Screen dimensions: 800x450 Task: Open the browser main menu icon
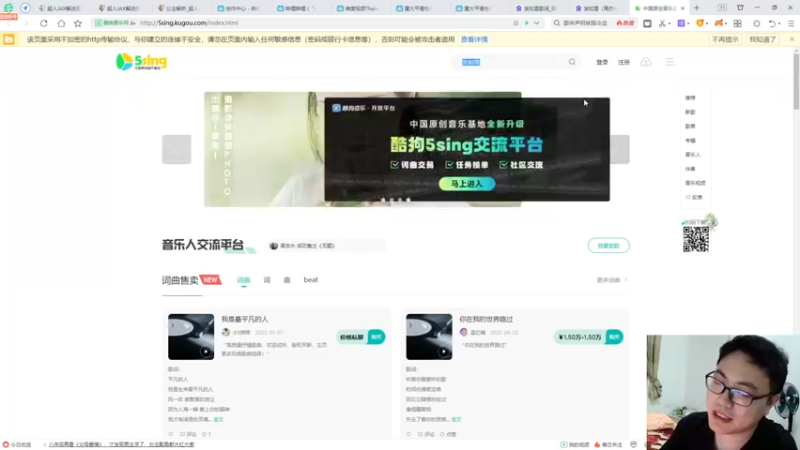pos(791,23)
